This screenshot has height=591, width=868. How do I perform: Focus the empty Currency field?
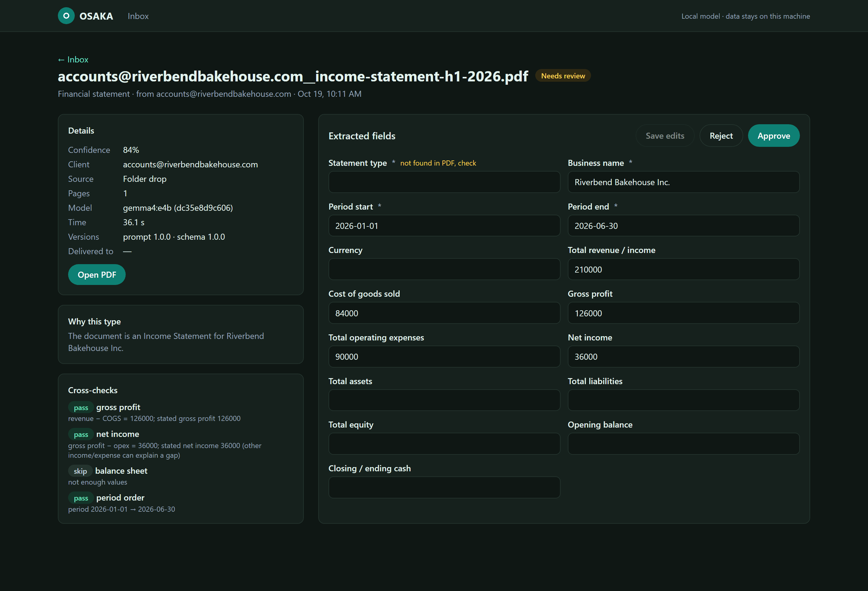[444, 269]
